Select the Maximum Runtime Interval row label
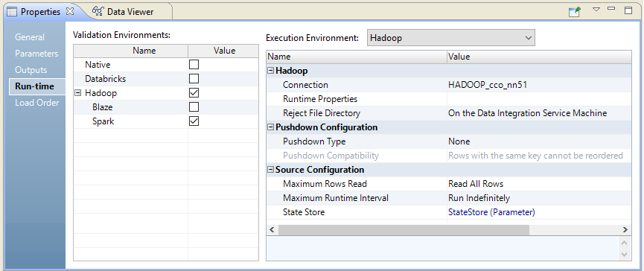This screenshot has height=271, width=644. pyautogui.click(x=336, y=198)
